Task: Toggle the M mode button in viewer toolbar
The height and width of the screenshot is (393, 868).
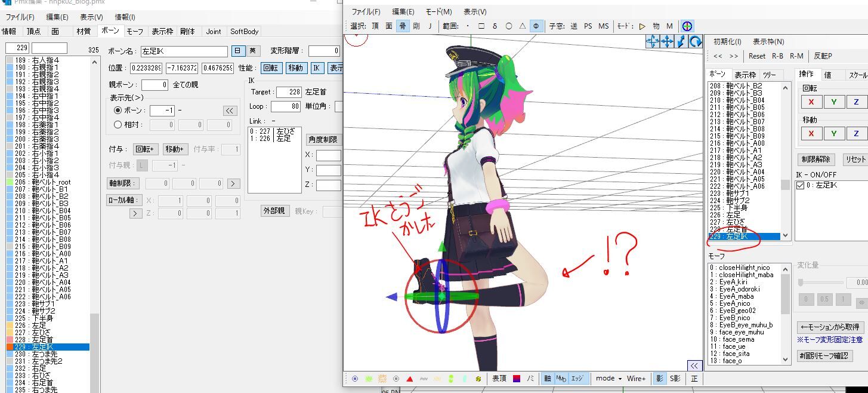Action: tap(669, 26)
